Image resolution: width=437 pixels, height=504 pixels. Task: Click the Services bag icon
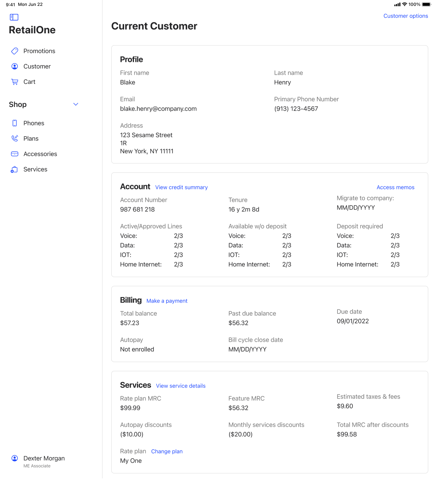(15, 169)
